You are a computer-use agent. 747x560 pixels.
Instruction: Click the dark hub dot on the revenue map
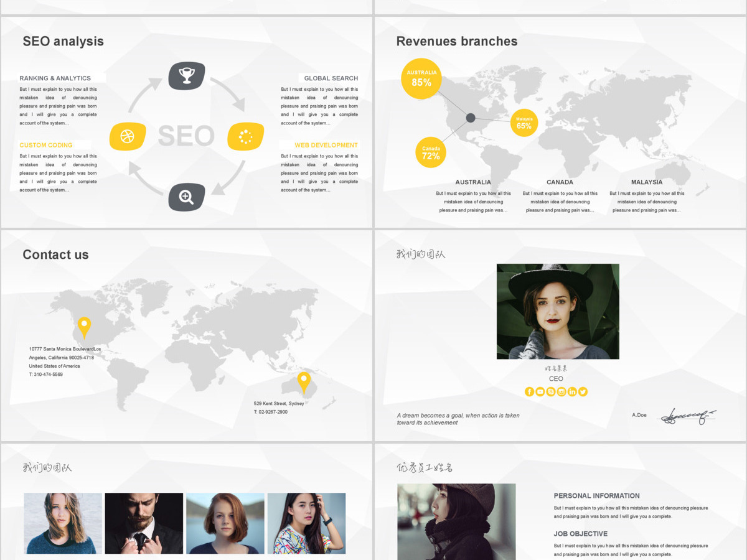(x=471, y=118)
